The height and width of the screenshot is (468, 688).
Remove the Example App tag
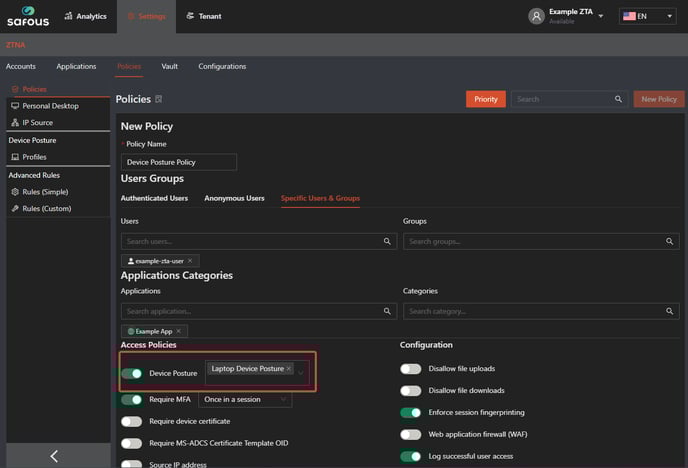click(x=179, y=331)
